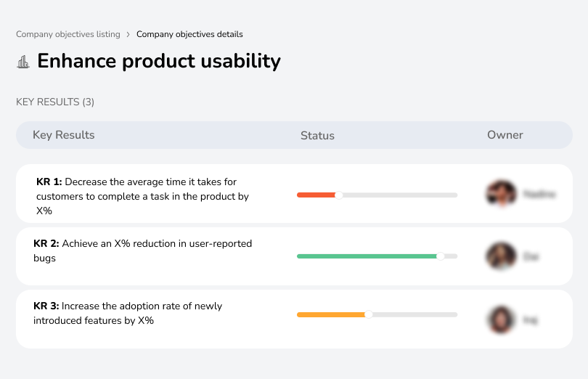Click the building icon beside the title
Viewport: 588px width, 379px height.
coord(23,62)
